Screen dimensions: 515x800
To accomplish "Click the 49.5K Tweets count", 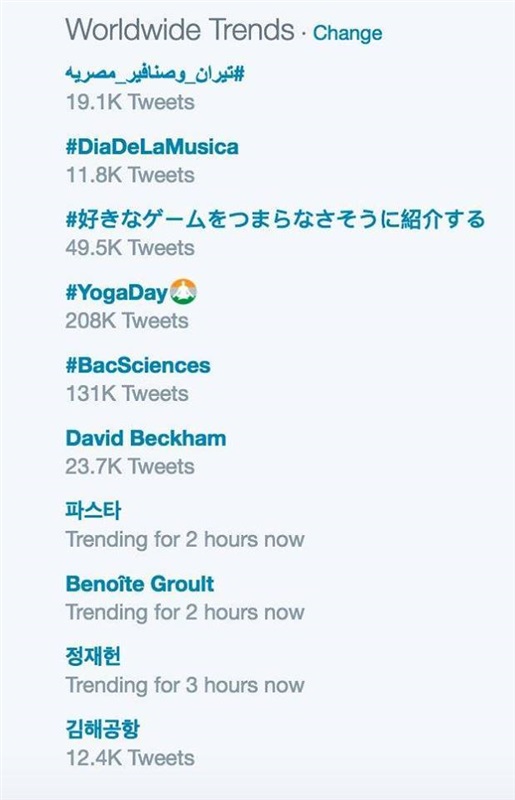I will (x=130, y=248).
